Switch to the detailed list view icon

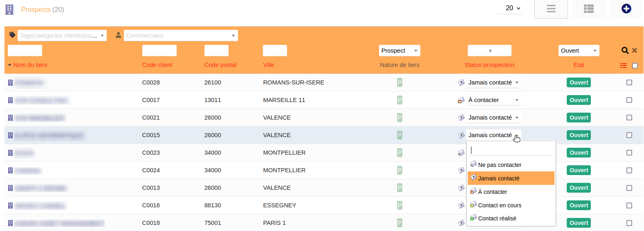588,9
